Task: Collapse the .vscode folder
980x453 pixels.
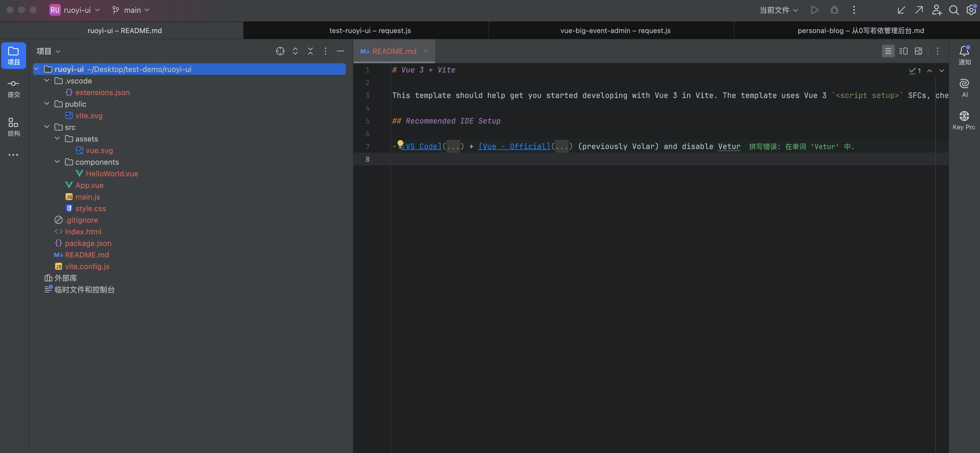Action: 47,81
